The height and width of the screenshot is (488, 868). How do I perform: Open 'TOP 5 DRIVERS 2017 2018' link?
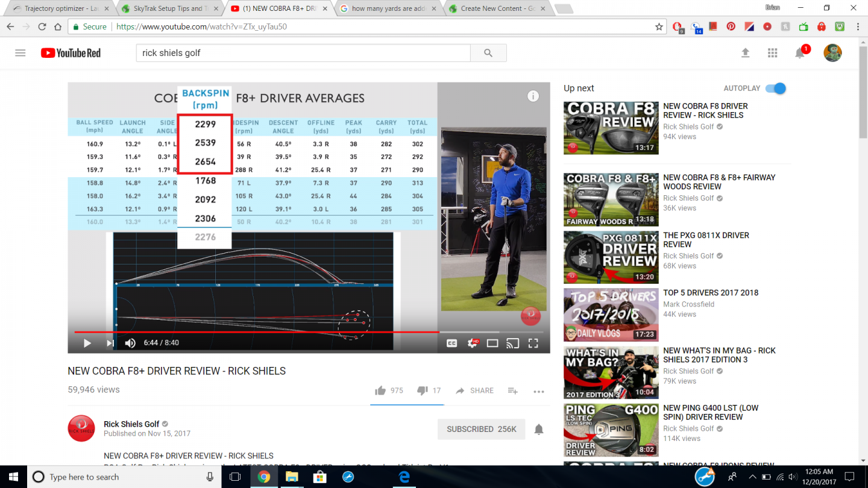[711, 293]
